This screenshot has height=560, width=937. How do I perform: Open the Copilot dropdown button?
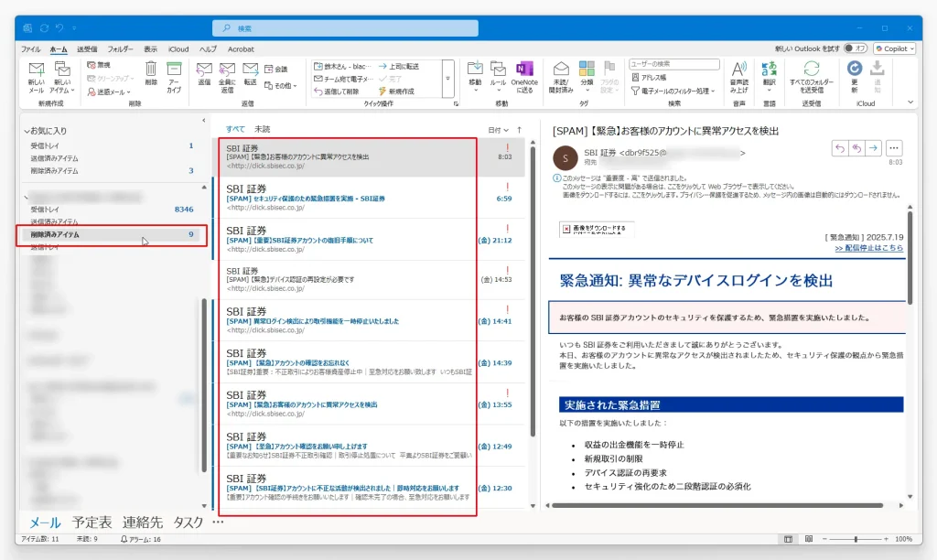click(895, 48)
